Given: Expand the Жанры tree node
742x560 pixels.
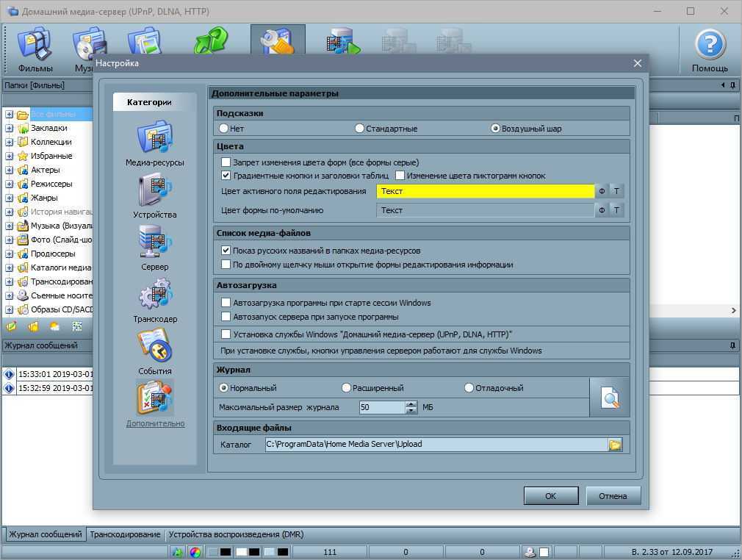Looking at the screenshot, I should [x=9, y=198].
